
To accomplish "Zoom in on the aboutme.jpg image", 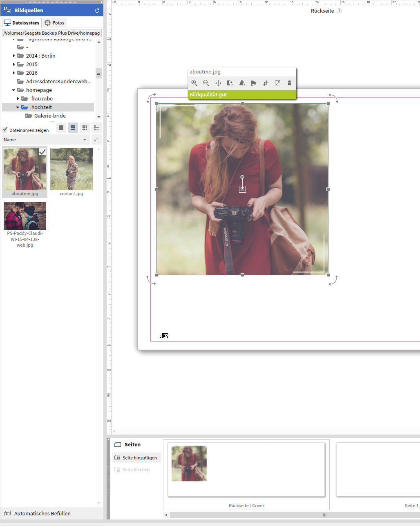I will click(194, 83).
